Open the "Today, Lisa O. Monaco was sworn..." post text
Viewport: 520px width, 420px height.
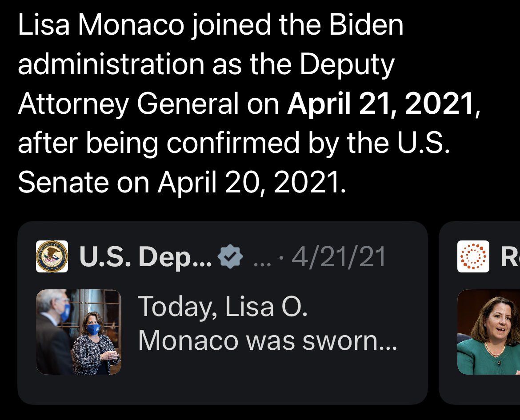(x=267, y=324)
